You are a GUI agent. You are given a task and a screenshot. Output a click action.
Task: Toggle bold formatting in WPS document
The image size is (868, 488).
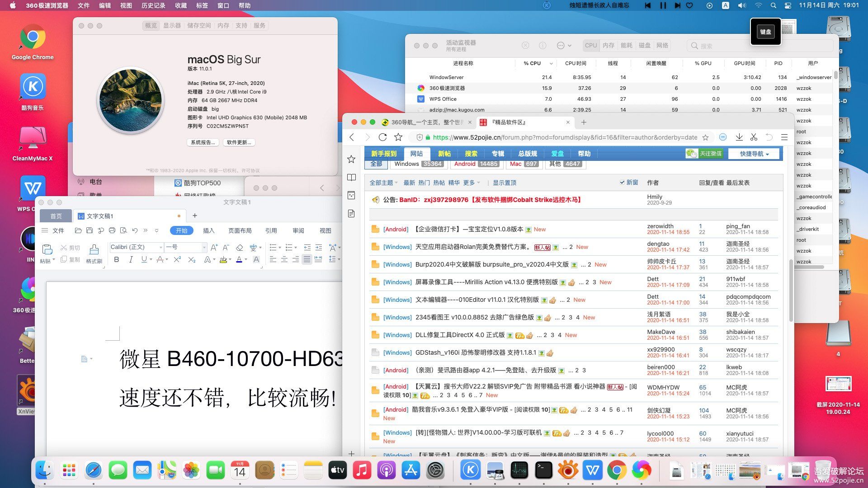117,259
